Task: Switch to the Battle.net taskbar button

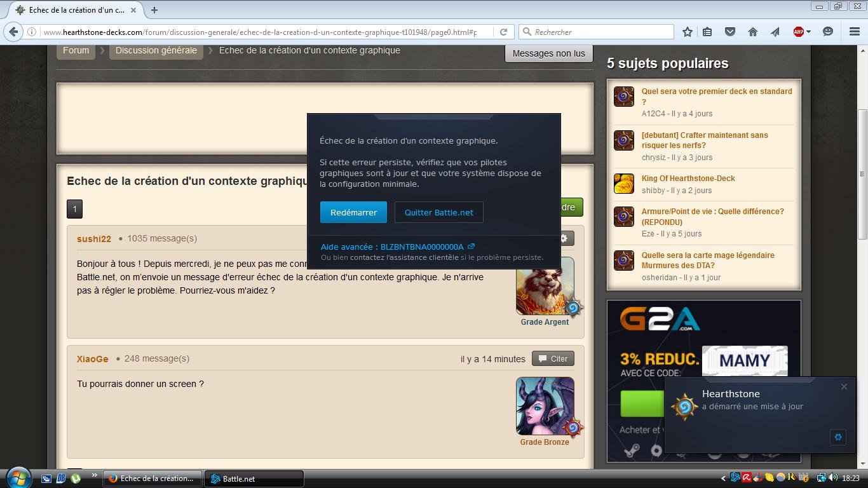Action: click(254, 478)
